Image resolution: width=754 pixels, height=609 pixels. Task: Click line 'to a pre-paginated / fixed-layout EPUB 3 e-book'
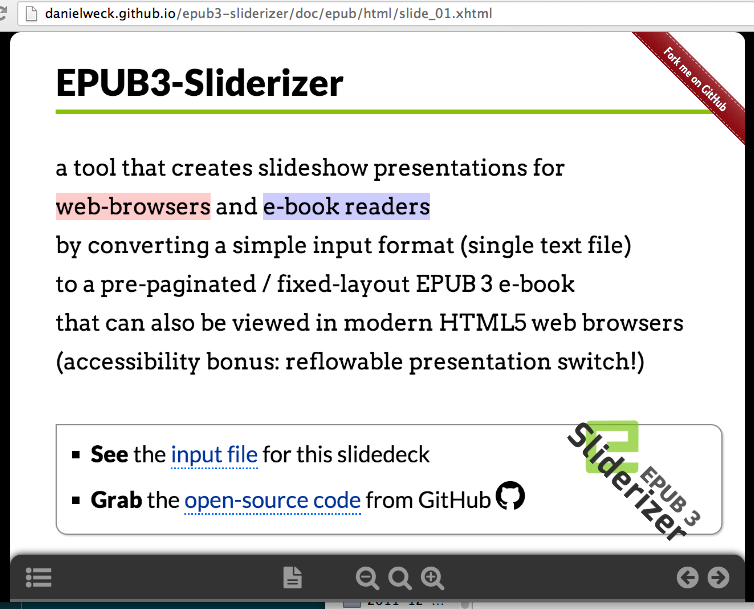[315, 284]
